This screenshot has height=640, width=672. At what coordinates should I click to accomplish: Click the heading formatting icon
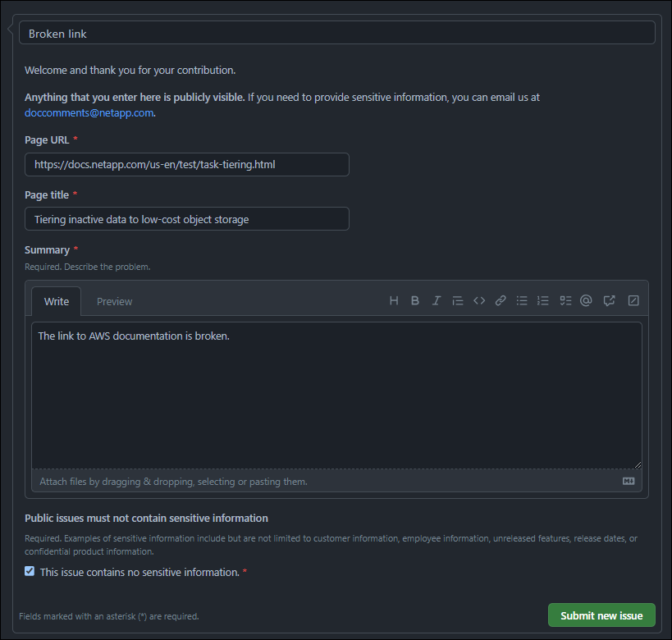394,301
